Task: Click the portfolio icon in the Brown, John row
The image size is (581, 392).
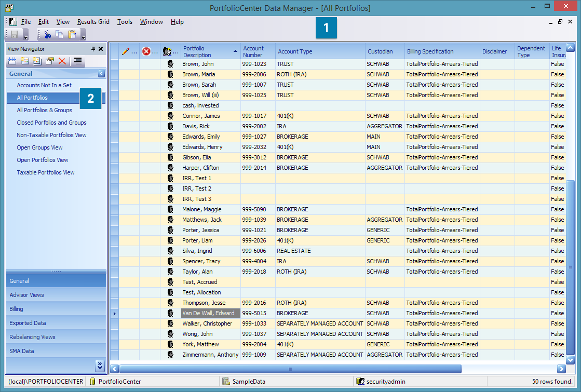Action: click(x=170, y=64)
